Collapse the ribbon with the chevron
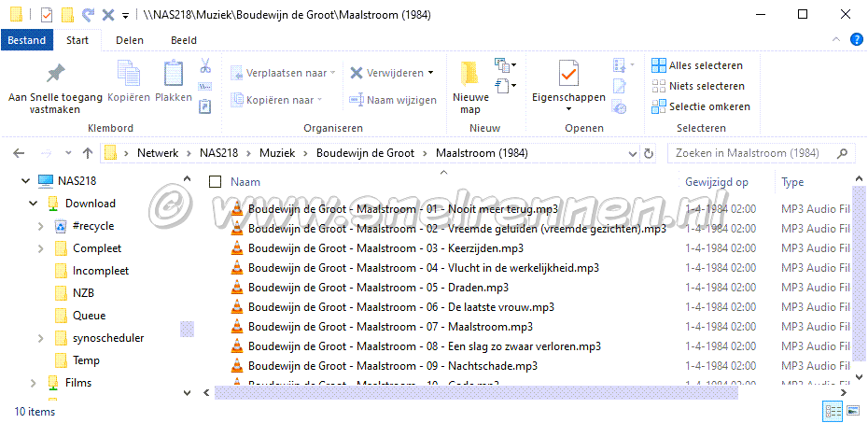 836,39
